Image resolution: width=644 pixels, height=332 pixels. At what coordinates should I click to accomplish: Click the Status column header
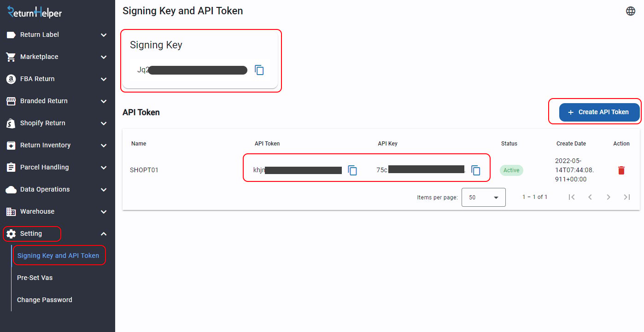tap(509, 144)
